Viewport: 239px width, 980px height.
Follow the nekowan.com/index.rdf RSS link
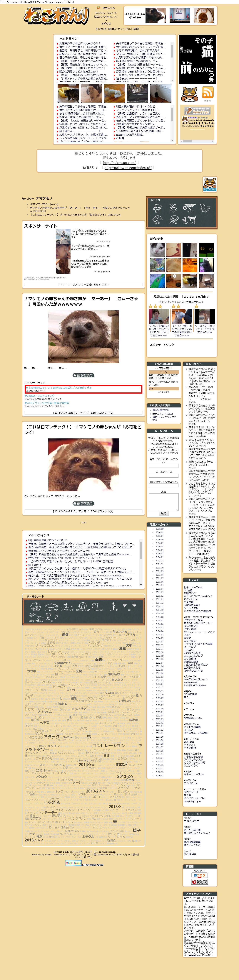tap(128, 167)
